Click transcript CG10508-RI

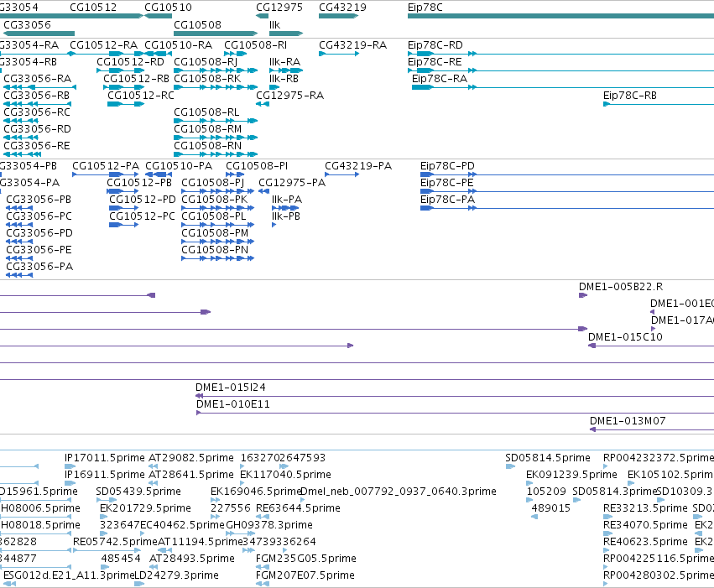(255, 45)
